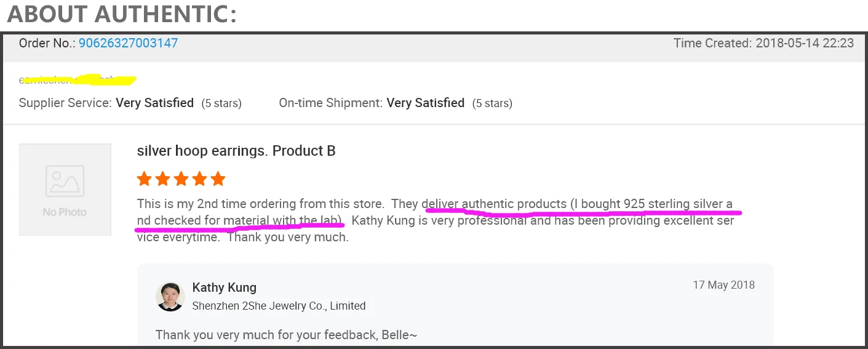Click the first orange rating star
This screenshot has height=349, width=868.
tap(144, 179)
